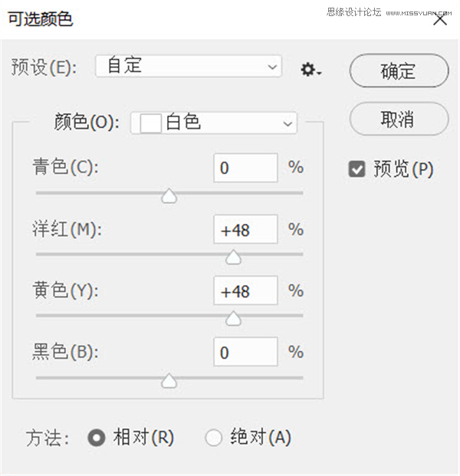Screen dimensions: 460x476
Task: Click the 黄色(Y) value field showing +48
Action: click(245, 291)
